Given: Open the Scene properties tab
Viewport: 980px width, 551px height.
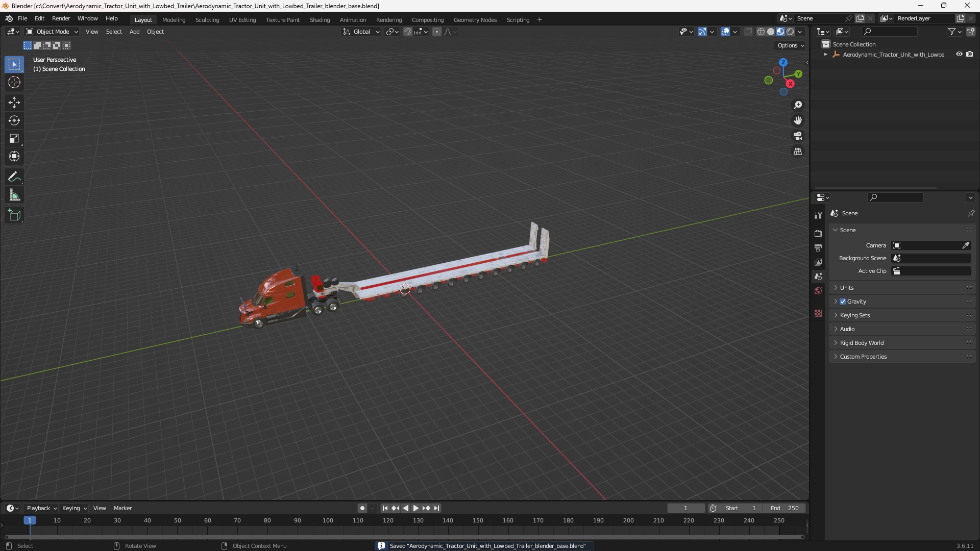Looking at the screenshot, I should tap(818, 277).
